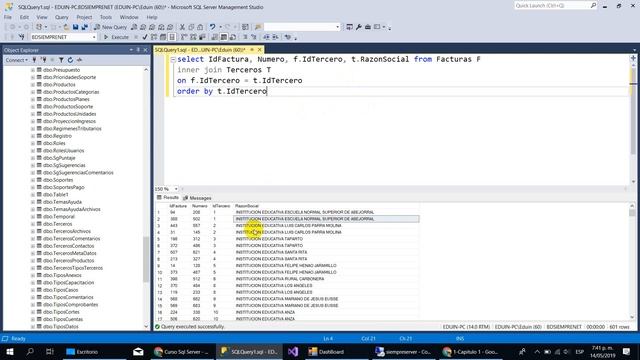Viewport: 640px width, 360px height.
Task: Click the IdFactura column header
Action: pos(178,206)
